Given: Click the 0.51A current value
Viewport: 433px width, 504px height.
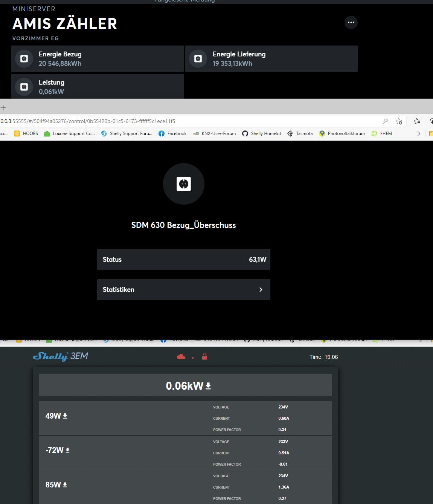Looking at the screenshot, I should pos(284,453).
